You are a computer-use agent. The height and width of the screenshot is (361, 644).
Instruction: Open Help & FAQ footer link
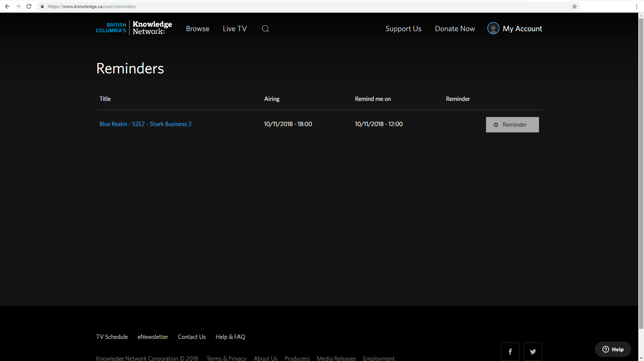pos(230,337)
